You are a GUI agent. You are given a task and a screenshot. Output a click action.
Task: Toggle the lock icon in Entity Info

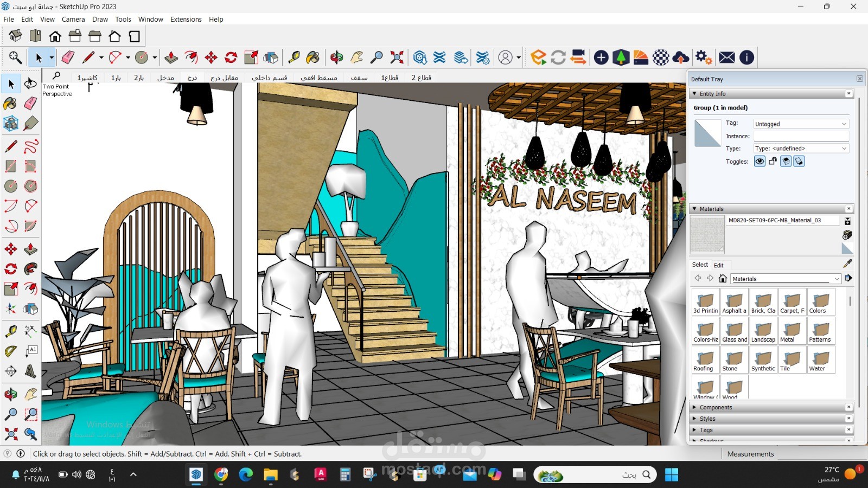(773, 161)
